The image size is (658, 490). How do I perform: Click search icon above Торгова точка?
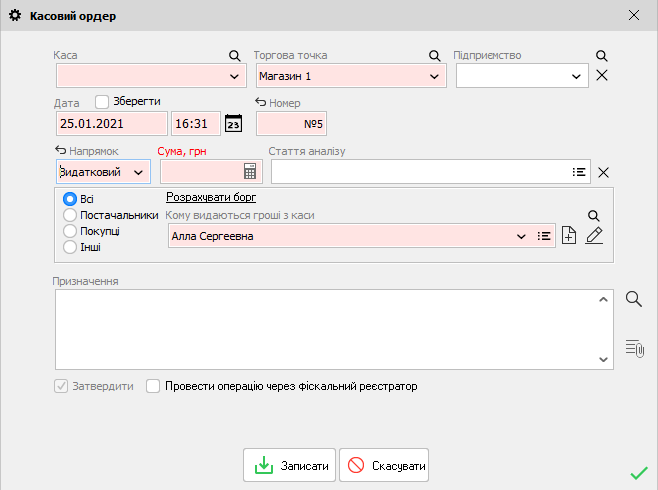tap(435, 56)
